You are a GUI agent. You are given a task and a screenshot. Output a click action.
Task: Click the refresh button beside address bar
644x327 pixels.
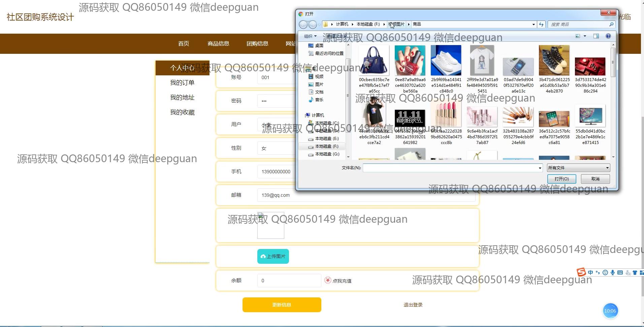[x=541, y=24]
